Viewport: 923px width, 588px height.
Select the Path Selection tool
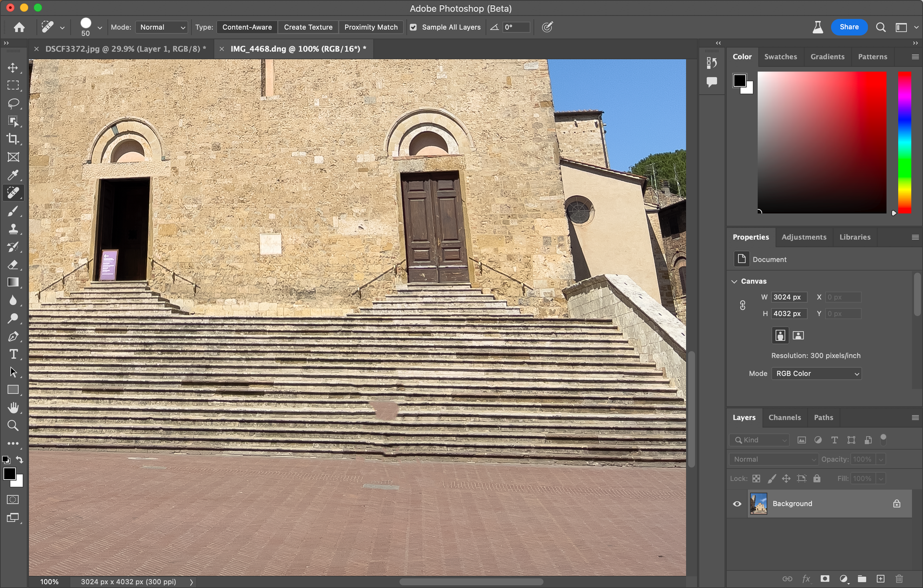pos(13,372)
